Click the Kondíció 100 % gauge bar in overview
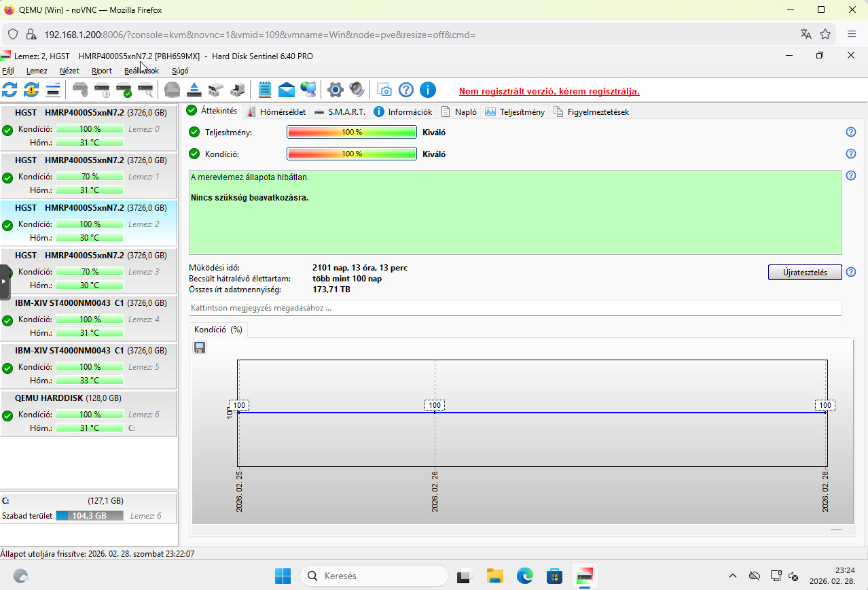868x590 pixels. tap(352, 154)
